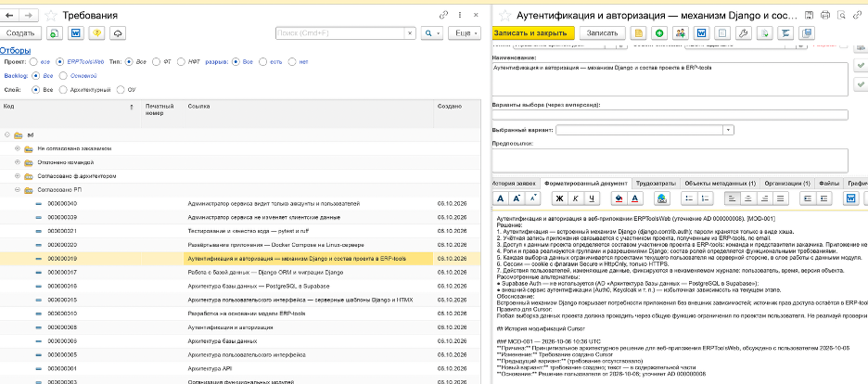Center align the text

(x=748, y=198)
